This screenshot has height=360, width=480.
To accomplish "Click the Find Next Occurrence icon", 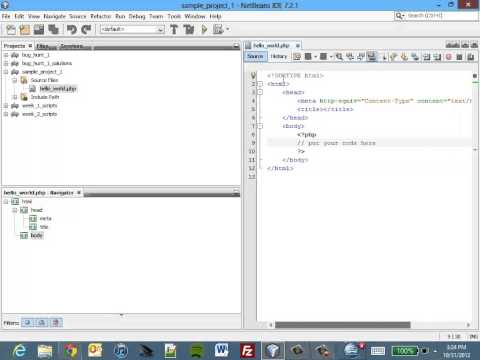I will coord(361,57).
